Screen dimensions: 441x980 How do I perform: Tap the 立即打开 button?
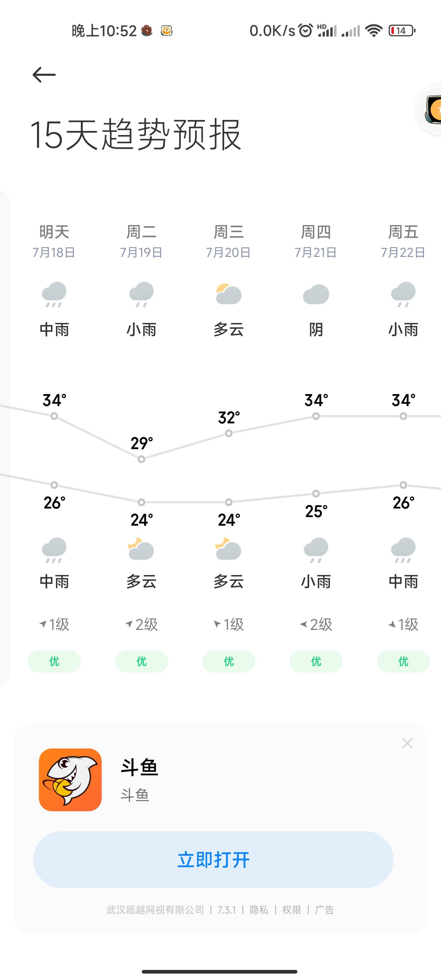(x=213, y=860)
